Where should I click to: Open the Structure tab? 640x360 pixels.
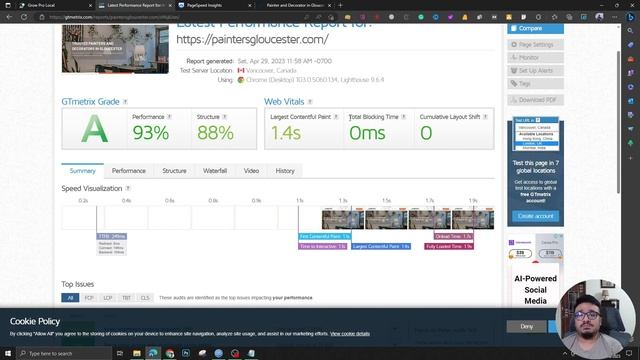click(x=174, y=171)
